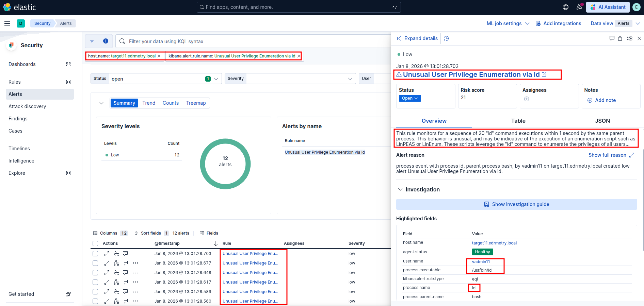This screenshot has width=644, height=306.
Task: Switch to the JSON tab in flyout
Action: click(x=602, y=121)
